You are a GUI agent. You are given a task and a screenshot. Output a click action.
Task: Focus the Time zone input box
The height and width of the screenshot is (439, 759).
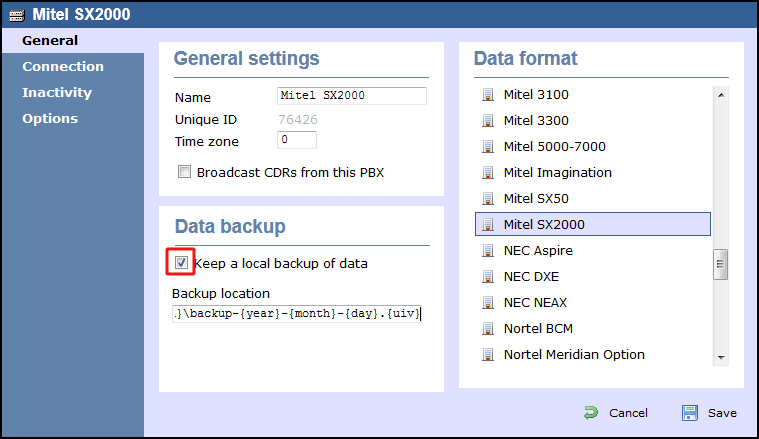click(x=296, y=140)
